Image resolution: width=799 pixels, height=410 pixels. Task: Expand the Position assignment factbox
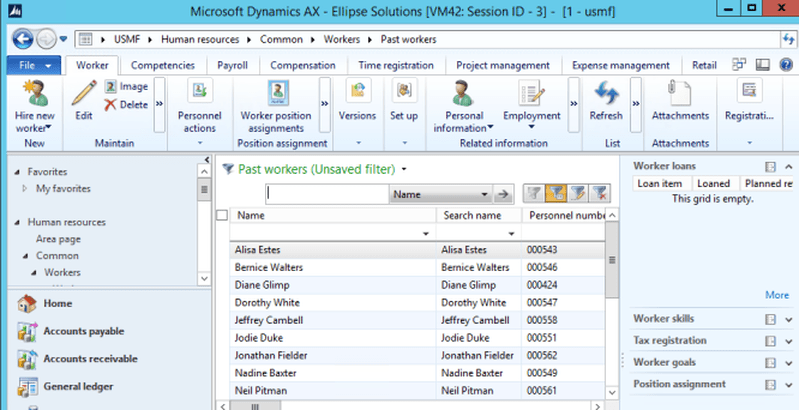[789, 386]
